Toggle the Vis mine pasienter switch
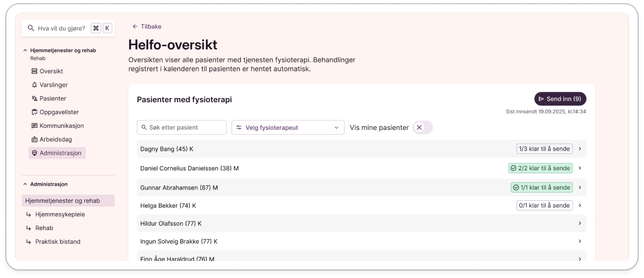 click(422, 128)
